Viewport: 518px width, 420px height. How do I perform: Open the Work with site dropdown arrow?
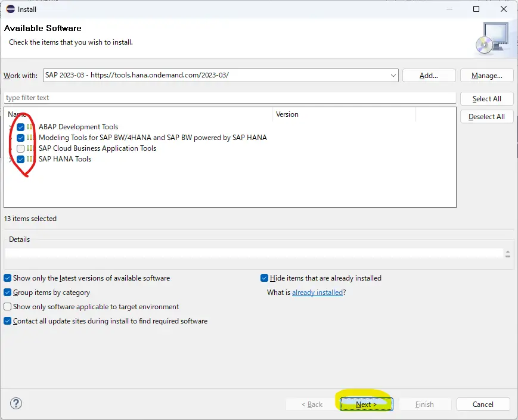point(393,75)
